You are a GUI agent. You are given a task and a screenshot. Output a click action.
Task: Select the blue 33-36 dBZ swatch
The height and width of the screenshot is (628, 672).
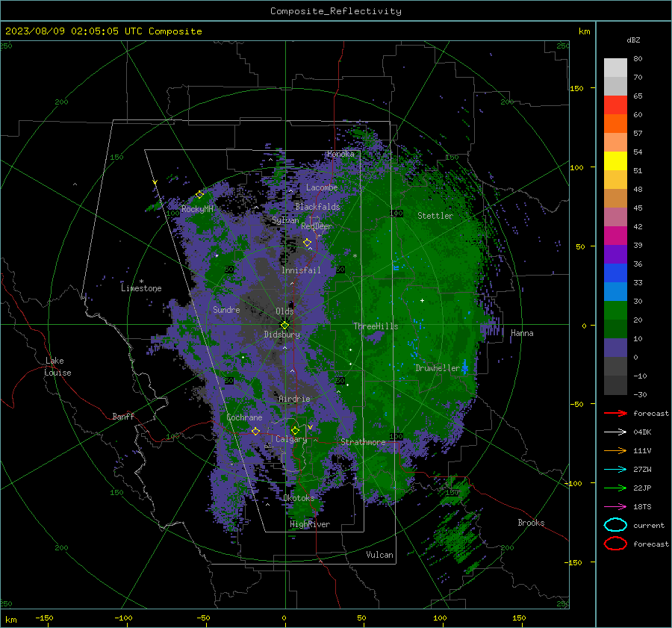(615, 273)
